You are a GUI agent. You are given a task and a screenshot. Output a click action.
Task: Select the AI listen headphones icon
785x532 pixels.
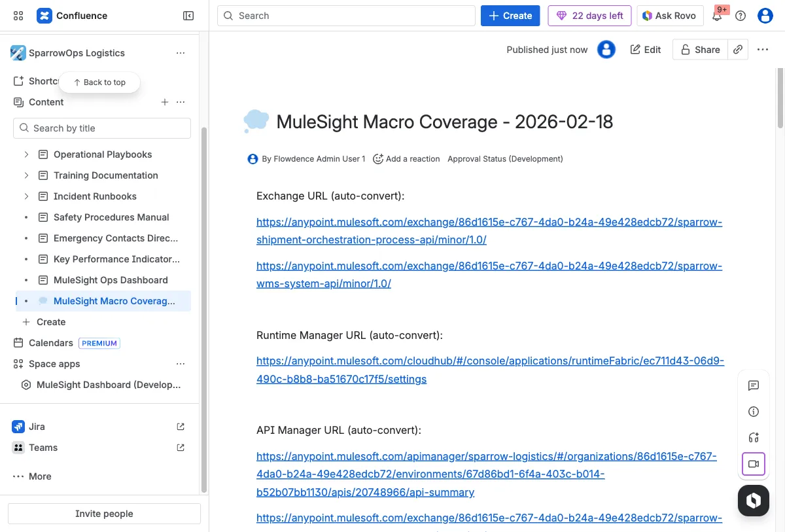(x=754, y=437)
